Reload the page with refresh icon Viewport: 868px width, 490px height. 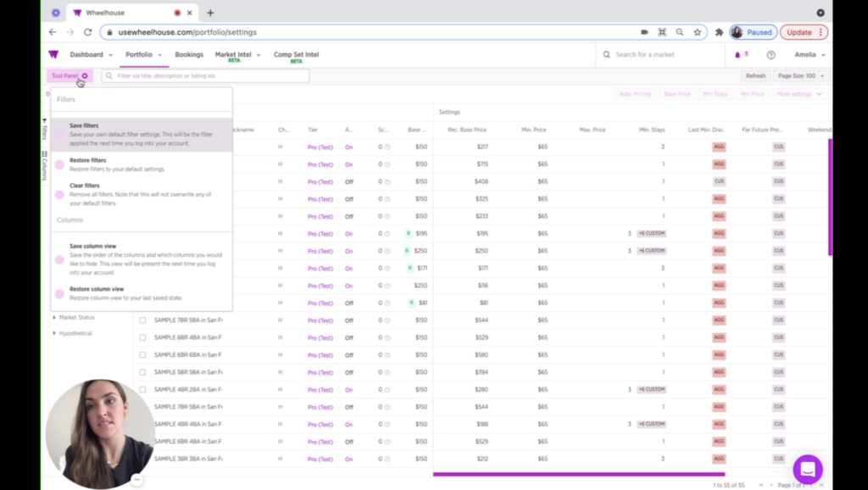87,32
